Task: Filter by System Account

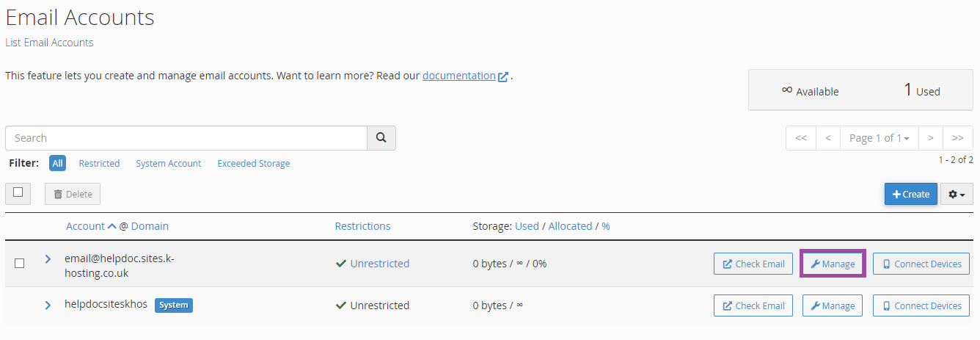Action: click(169, 164)
